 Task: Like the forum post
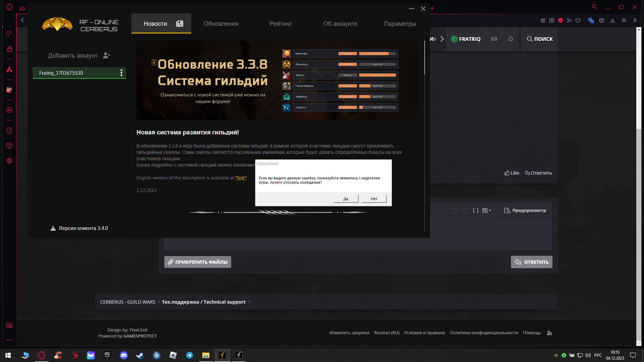[x=512, y=173]
